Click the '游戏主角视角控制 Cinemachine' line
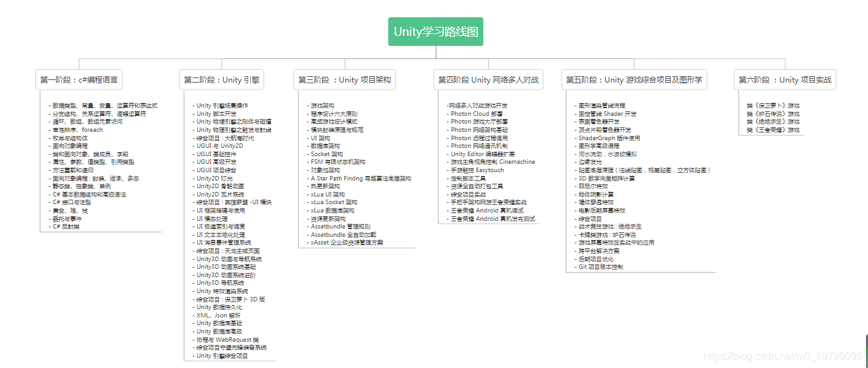Viewport: 868px width, 368px height. 491,162
